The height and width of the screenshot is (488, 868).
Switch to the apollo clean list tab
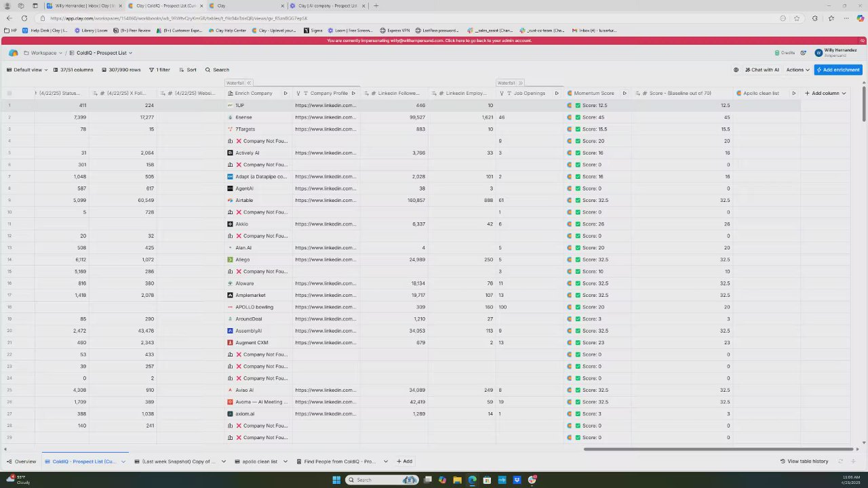point(256,462)
